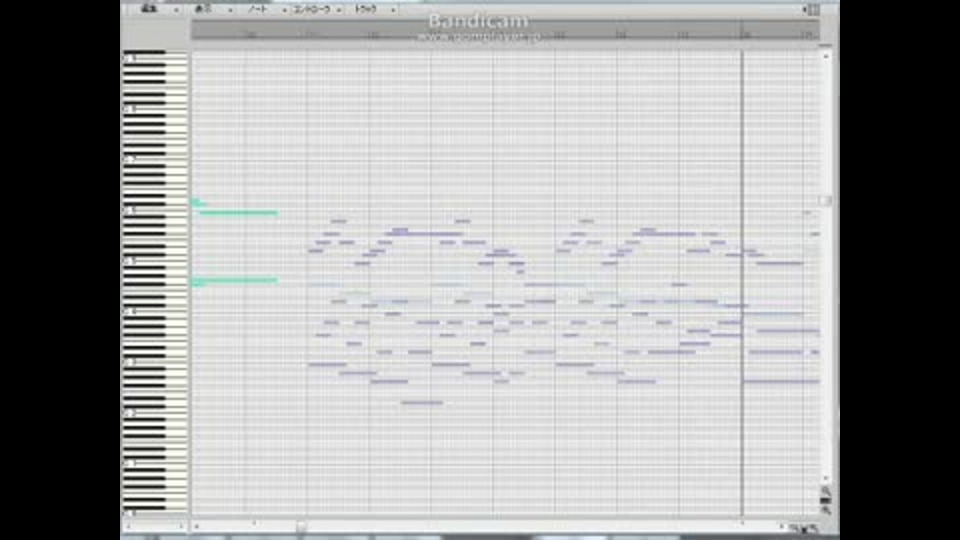
Task: Expand the dropdown arrow beside ノート
Action: tap(284, 10)
